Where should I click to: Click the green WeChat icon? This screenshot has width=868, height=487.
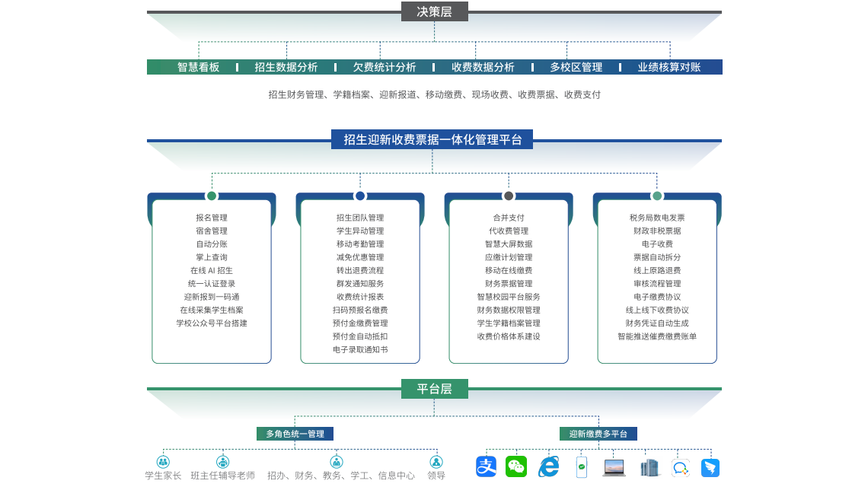(x=516, y=466)
